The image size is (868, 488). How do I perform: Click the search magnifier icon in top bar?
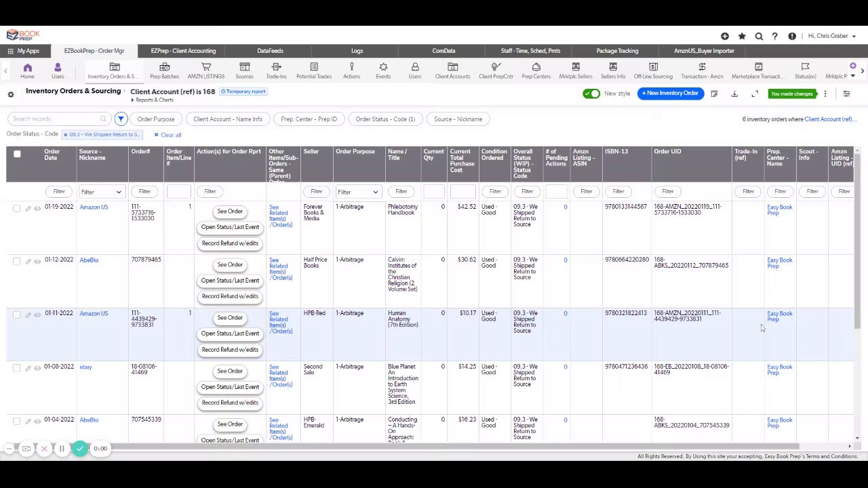759,36
